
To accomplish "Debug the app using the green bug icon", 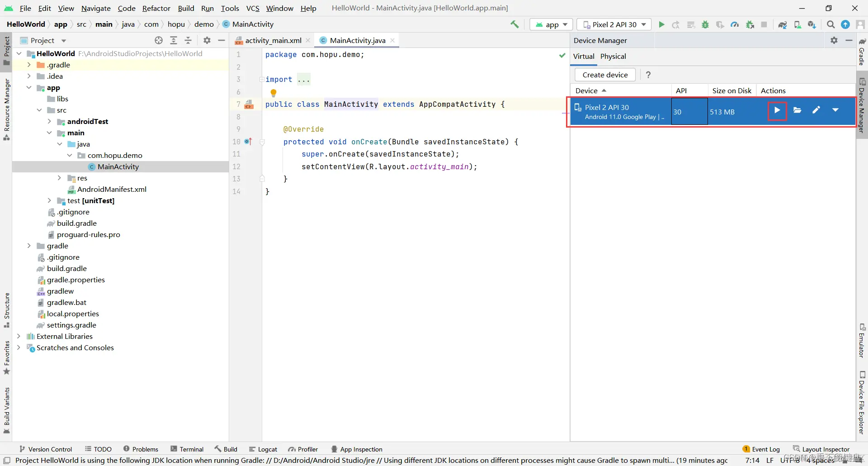I will click(705, 24).
